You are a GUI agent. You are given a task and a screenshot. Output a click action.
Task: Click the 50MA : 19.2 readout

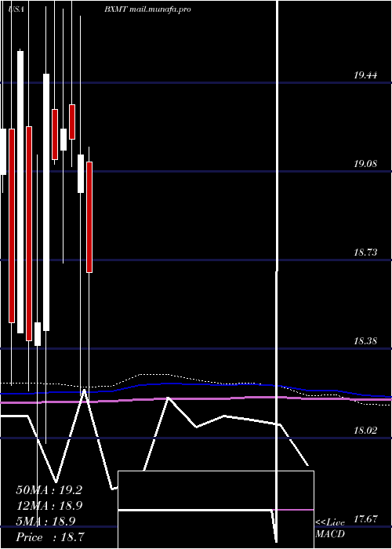(49, 490)
